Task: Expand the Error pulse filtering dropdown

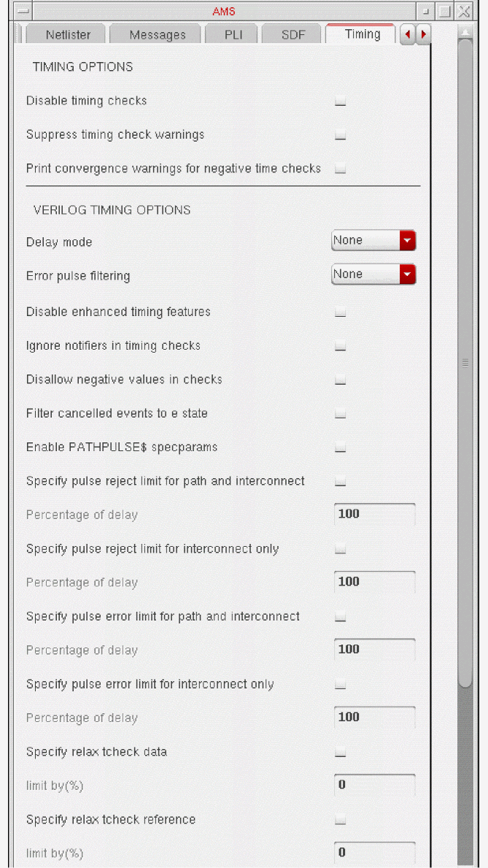Action: [x=373, y=274]
